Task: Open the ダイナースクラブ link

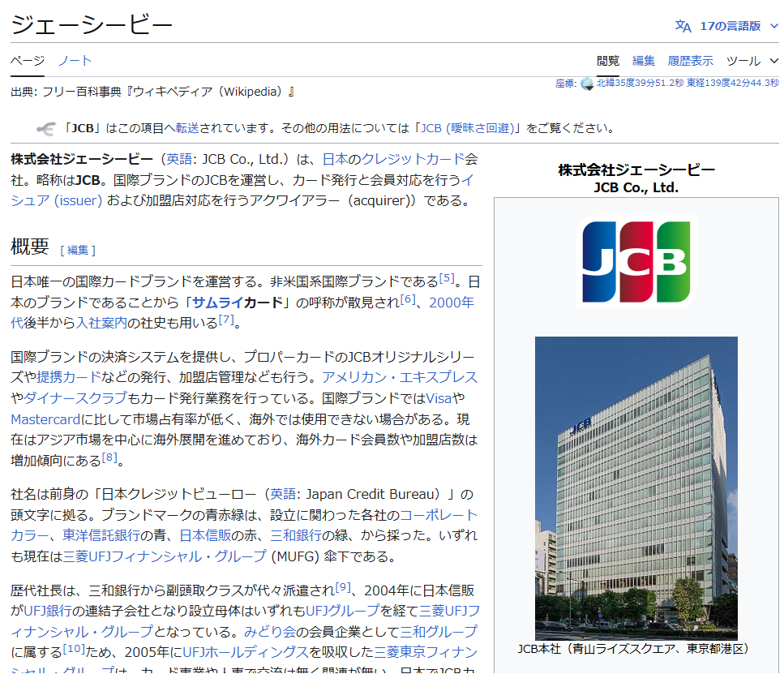Action: pos(75,398)
